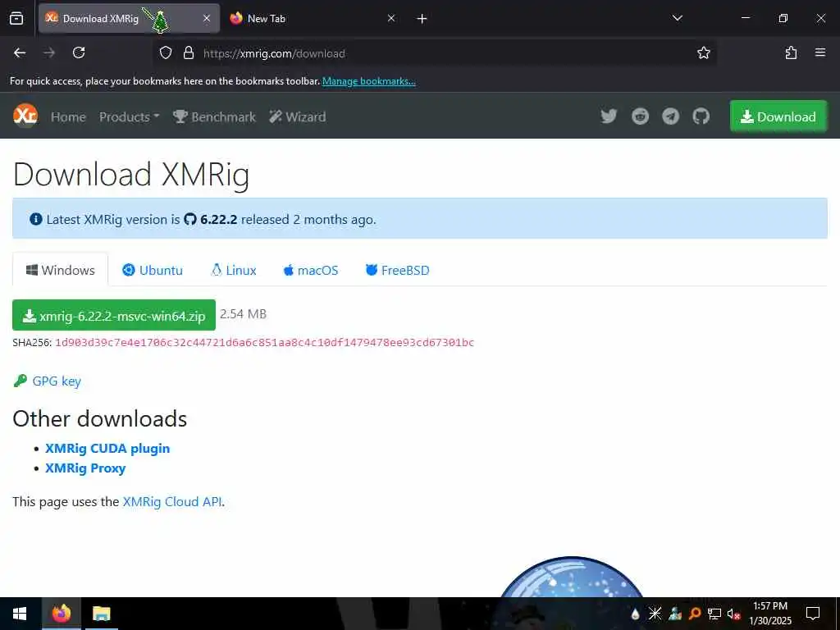Open Firefox View recent browsing icon
Image resolution: width=840 pixels, height=630 pixels.
coord(16,18)
